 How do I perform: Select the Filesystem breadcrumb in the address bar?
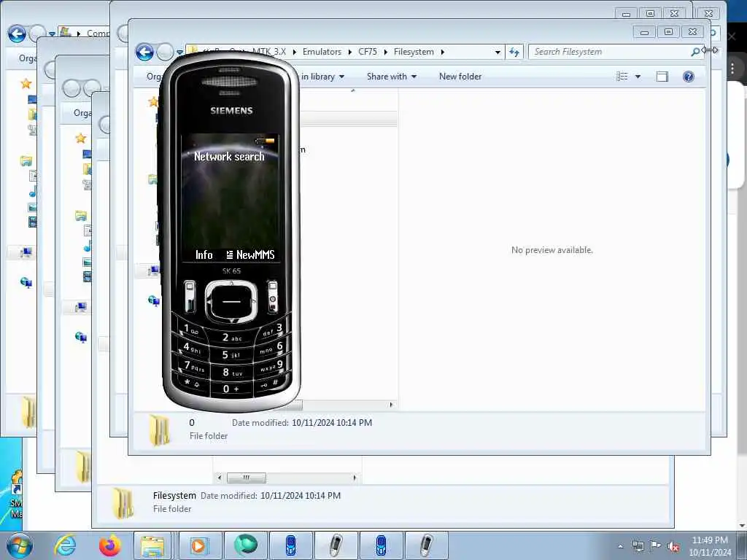pos(414,52)
